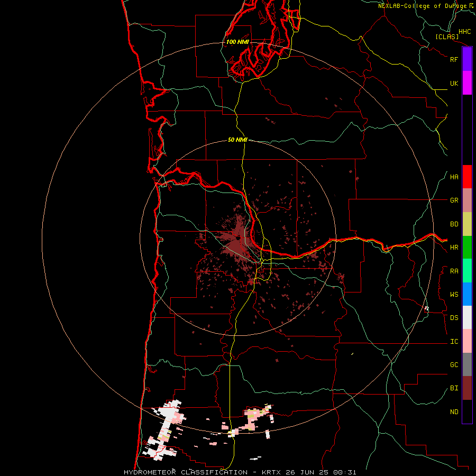Click the green HR legend swatch
Image resolution: width=476 pixels, height=476 pixels.
[467, 248]
